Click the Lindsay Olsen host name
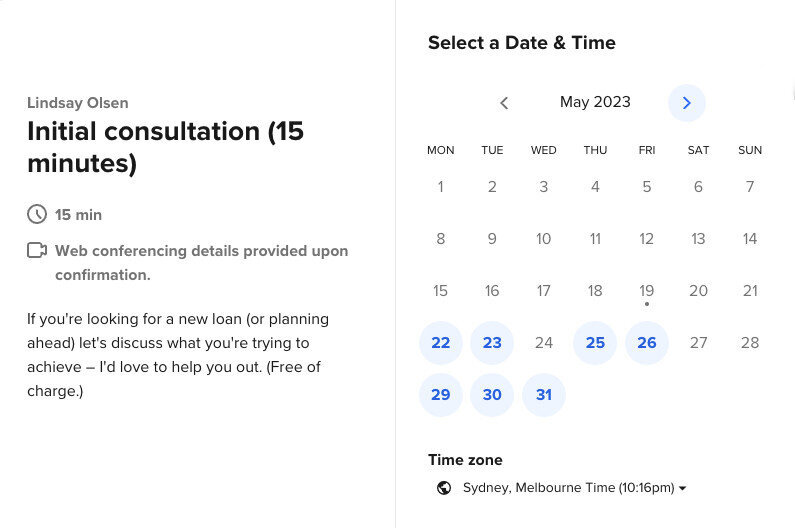Image resolution: width=795 pixels, height=528 pixels. [x=78, y=103]
